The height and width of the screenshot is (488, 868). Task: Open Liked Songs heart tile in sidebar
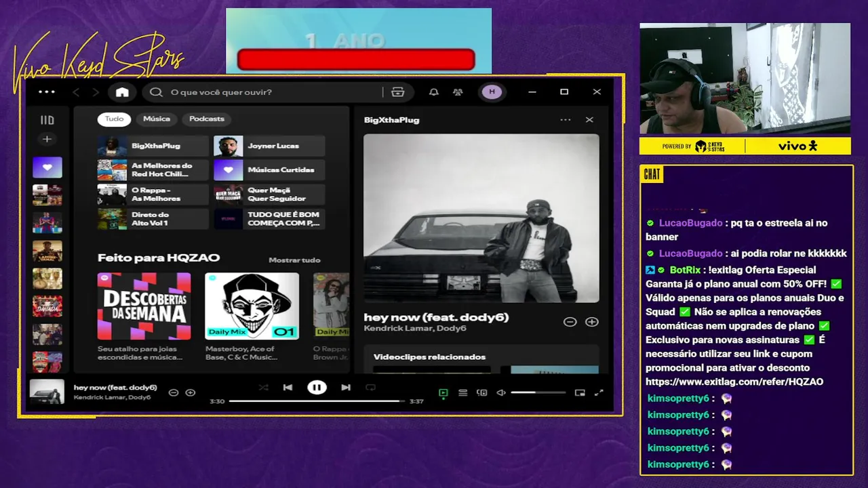tap(47, 167)
